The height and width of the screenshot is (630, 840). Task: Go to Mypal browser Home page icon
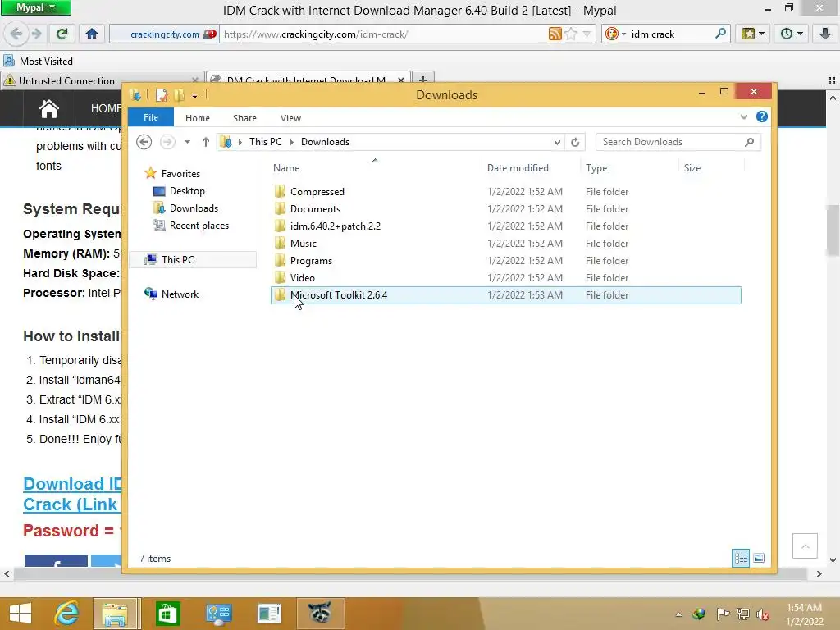(92, 34)
